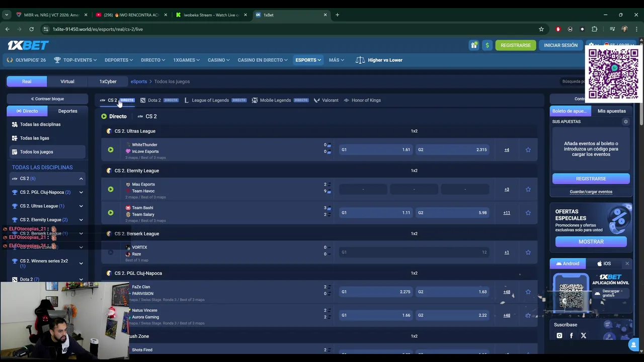Open a new browser tab

point(337,15)
